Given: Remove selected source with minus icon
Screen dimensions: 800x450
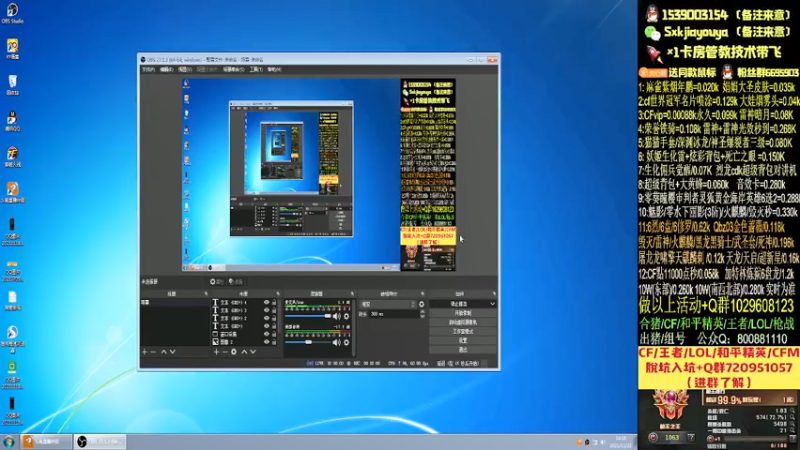Looking at the screenshot, I should [225, 352].
